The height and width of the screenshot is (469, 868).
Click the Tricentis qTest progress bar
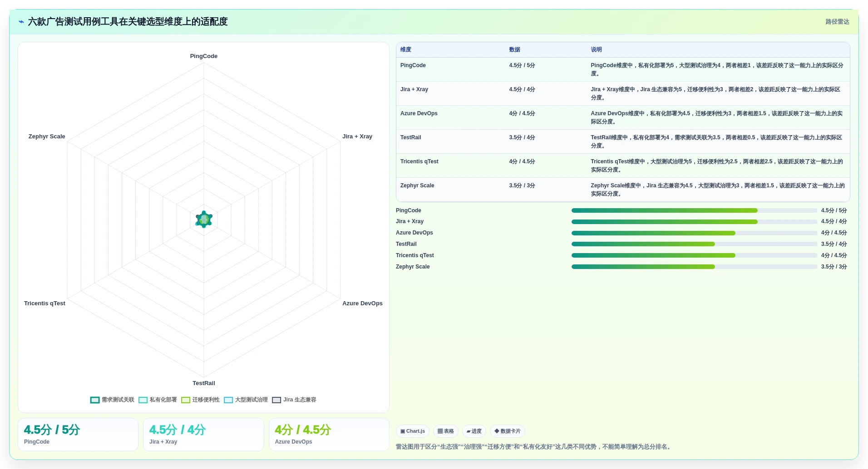694,255
